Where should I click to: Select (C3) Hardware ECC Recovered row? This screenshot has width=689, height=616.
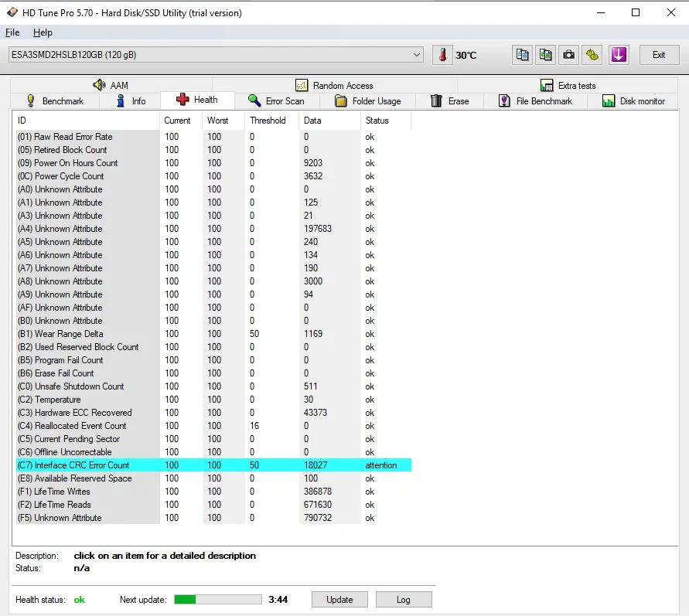click(213, 413)
